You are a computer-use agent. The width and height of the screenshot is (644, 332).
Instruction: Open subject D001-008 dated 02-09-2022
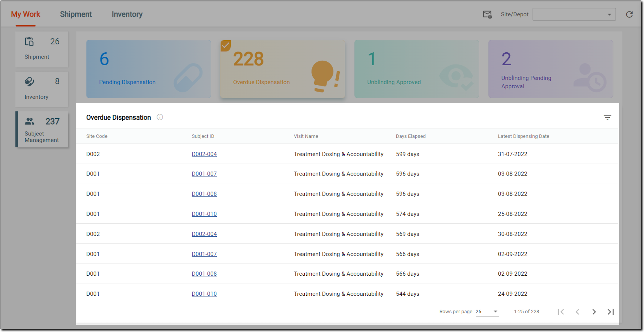204,274
